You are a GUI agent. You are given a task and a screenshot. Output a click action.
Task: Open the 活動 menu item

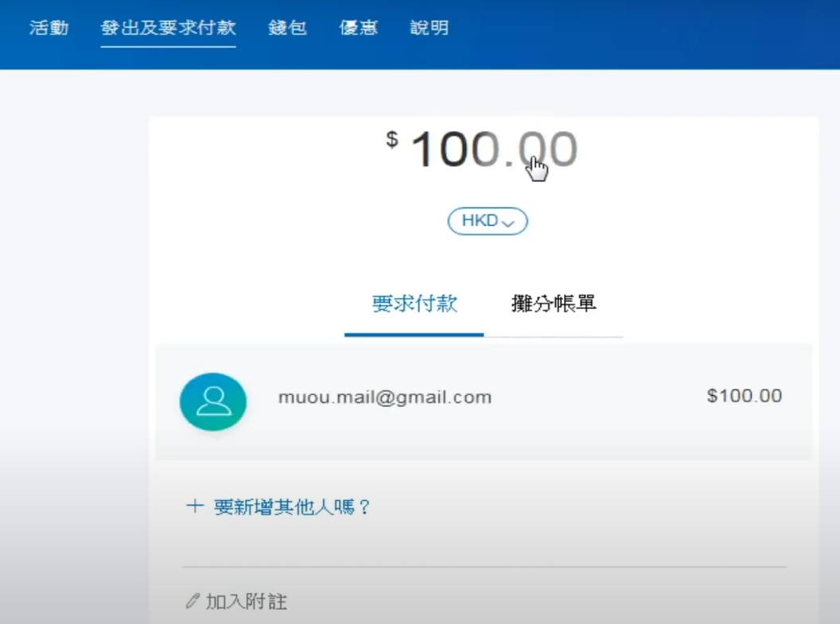pyautogui.click(x=49, y=28)
